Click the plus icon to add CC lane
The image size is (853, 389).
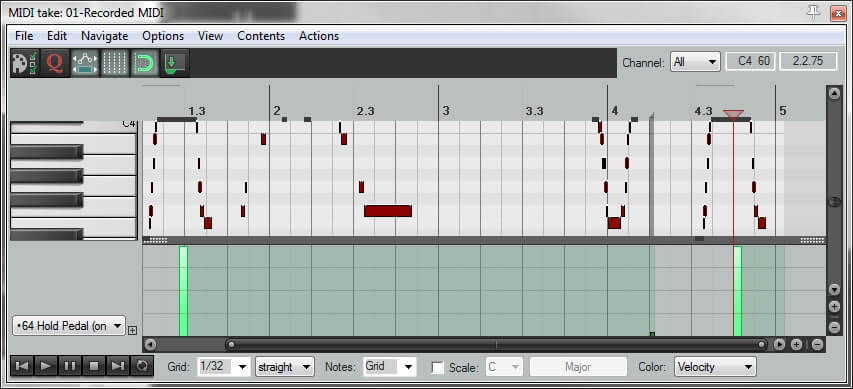133,330
